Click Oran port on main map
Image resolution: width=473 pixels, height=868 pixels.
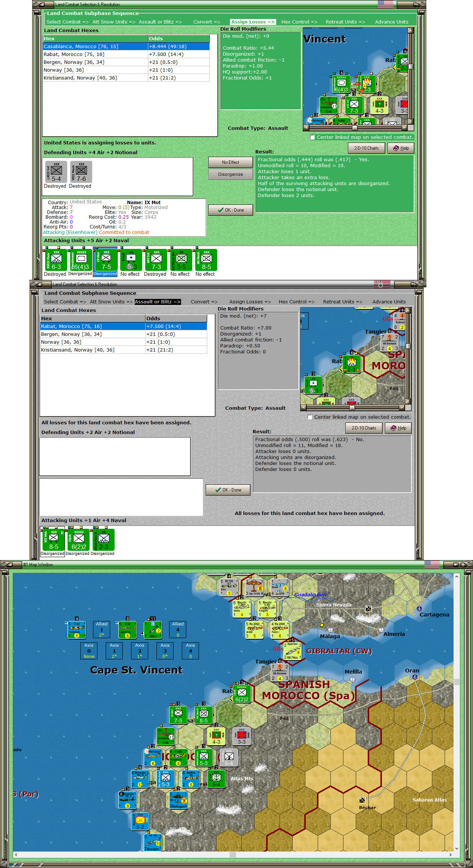tap(415, 677)
